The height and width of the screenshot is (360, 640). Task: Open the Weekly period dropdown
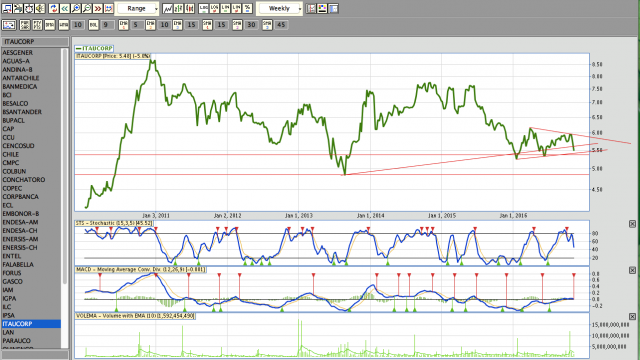280,9
